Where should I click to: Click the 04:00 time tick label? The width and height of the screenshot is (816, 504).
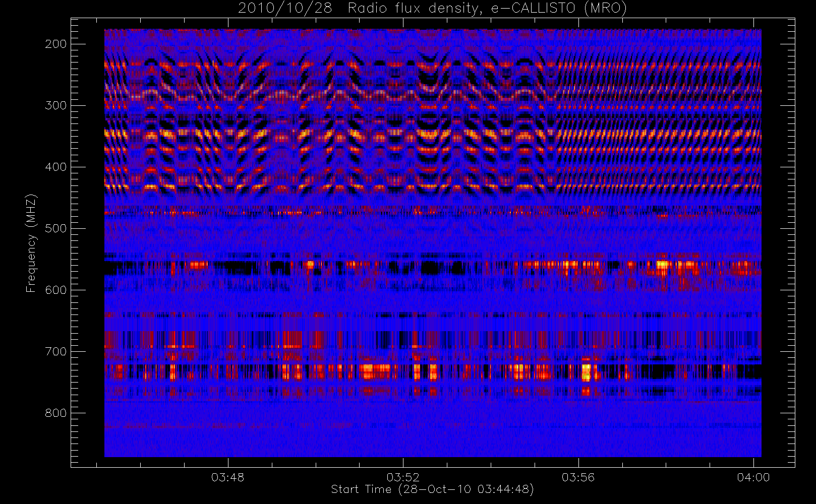tap(753, 477)
